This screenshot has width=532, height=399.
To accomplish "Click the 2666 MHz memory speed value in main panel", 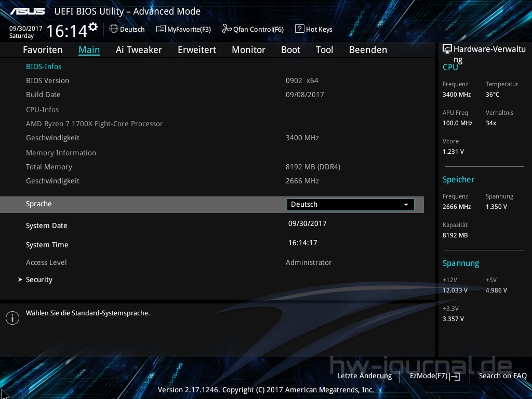I will click(302, 181).
